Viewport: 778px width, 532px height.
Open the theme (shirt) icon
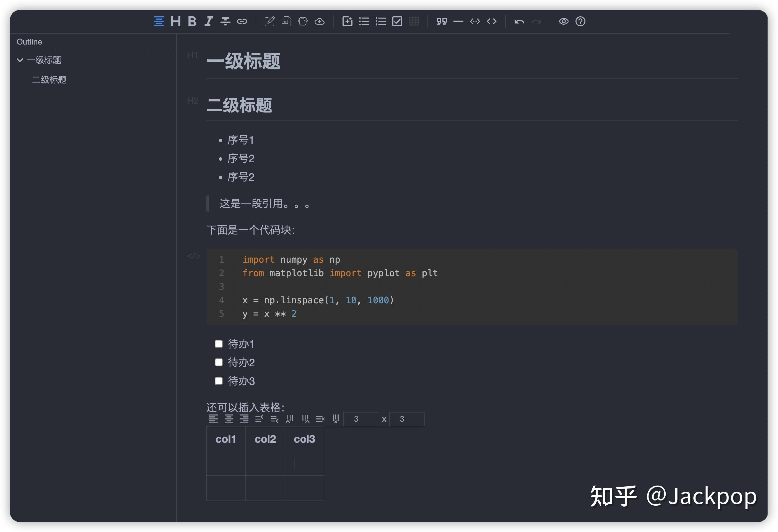(x=303, y=21)
